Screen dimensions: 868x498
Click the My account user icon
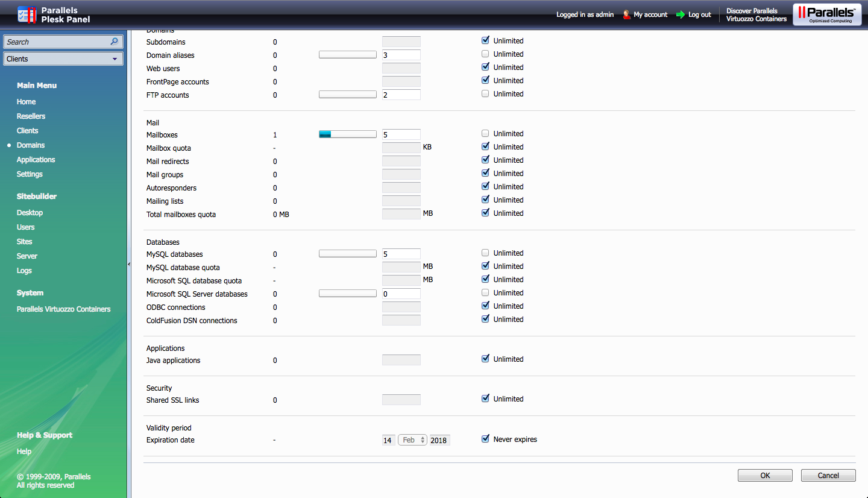pos(626,14)
